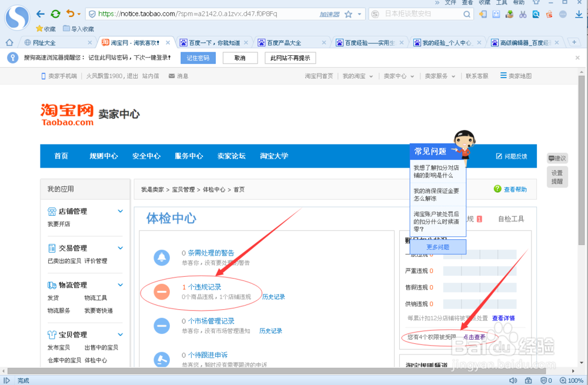Click the 我要寄快递 sidebar link
This screenshot has height=385, width=588.
[99, 311]
